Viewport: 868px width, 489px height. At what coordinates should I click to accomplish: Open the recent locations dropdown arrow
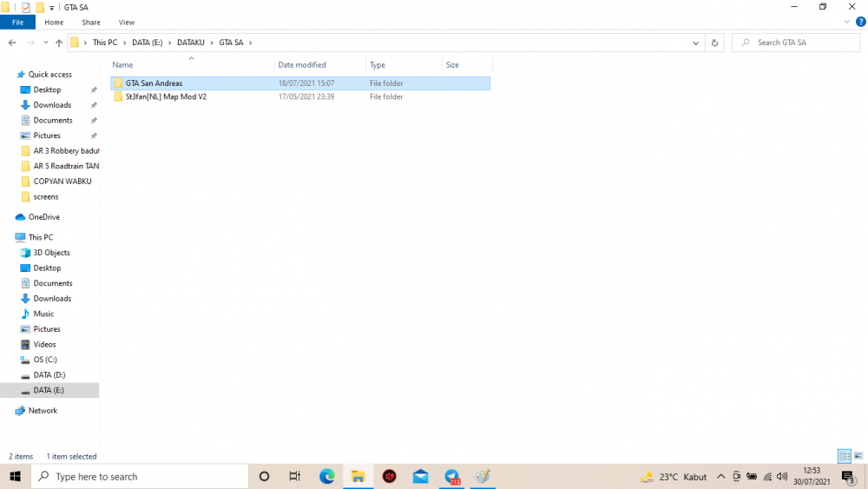point(45,43)
